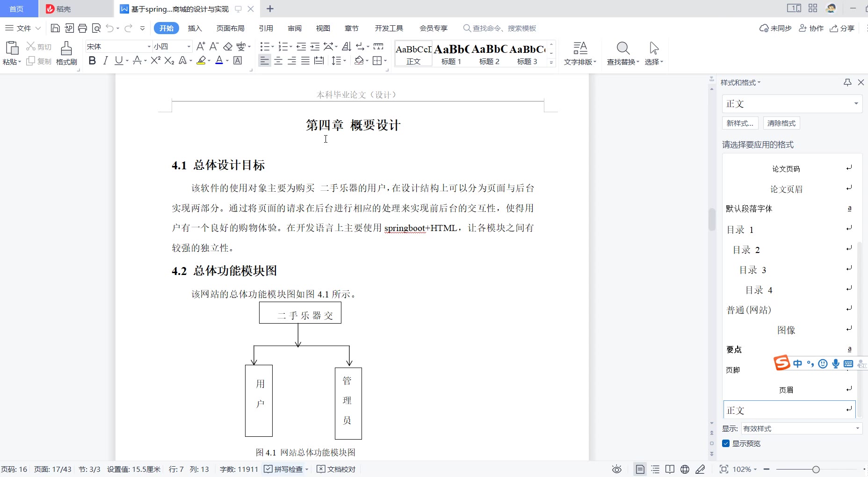
Task: Select 普通(网站) style in list
Action: 789,310
